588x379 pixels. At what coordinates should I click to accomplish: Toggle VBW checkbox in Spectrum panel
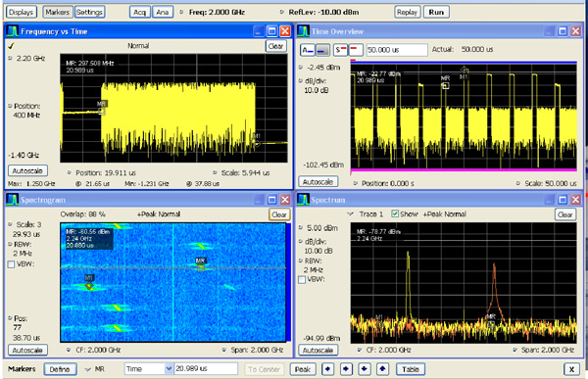click(302, 280)
